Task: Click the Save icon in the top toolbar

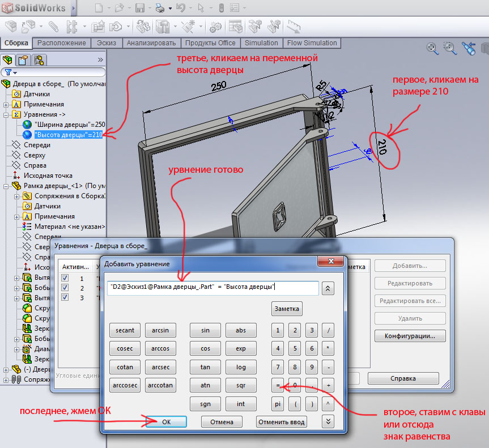Action: point(140,8)
